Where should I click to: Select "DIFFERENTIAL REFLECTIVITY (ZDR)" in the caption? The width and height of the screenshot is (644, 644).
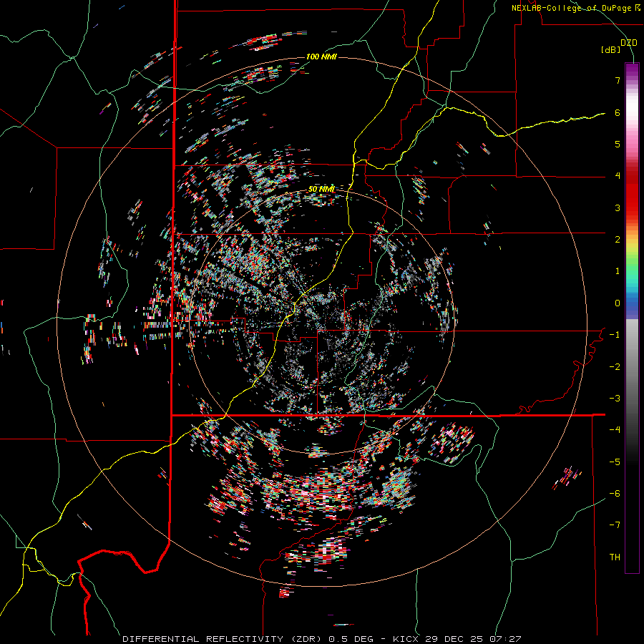click(223, 639)
